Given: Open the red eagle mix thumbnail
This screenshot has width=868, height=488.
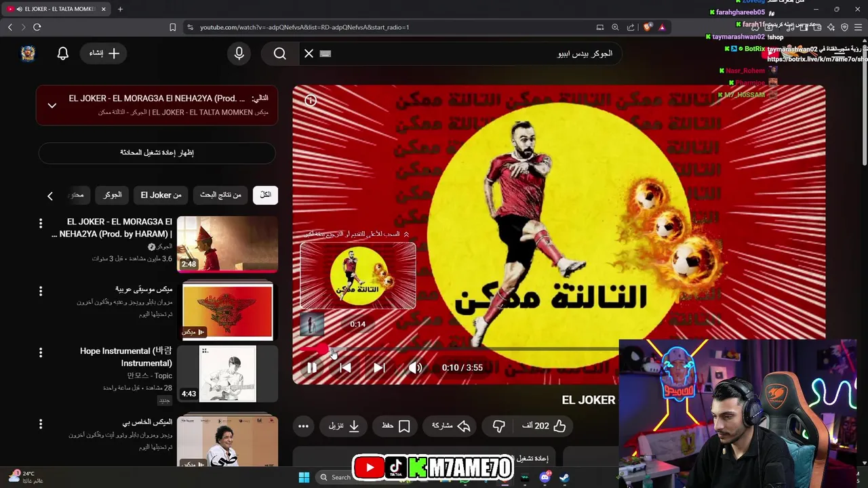Looking at the screenshot, I should 227,310.
